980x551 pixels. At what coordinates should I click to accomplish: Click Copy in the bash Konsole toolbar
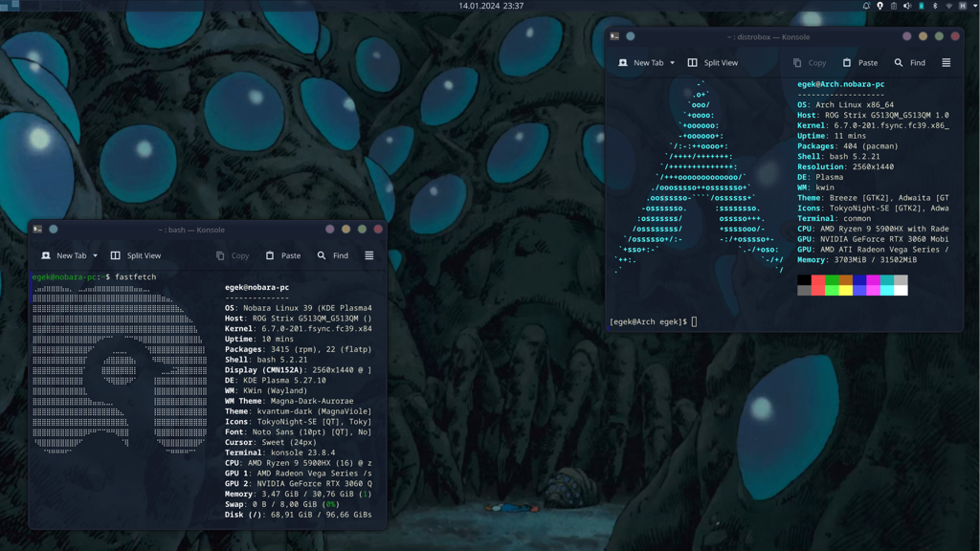[233, 255]
